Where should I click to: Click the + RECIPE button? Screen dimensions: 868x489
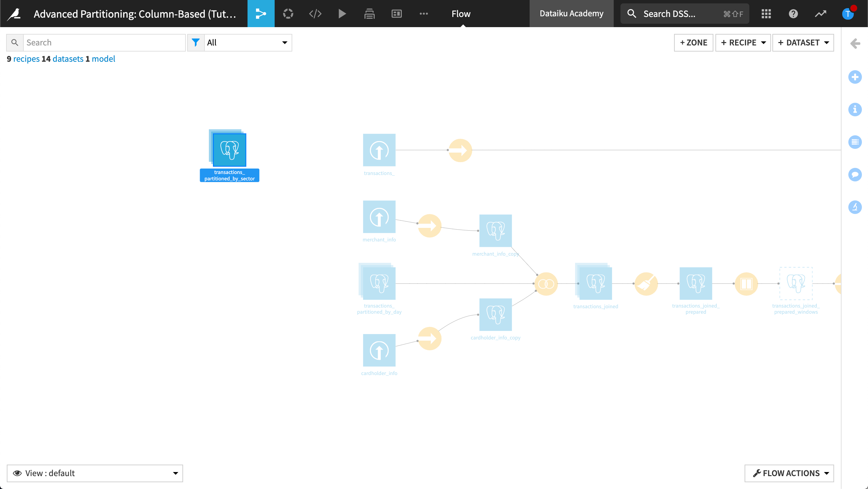(743, 42)
